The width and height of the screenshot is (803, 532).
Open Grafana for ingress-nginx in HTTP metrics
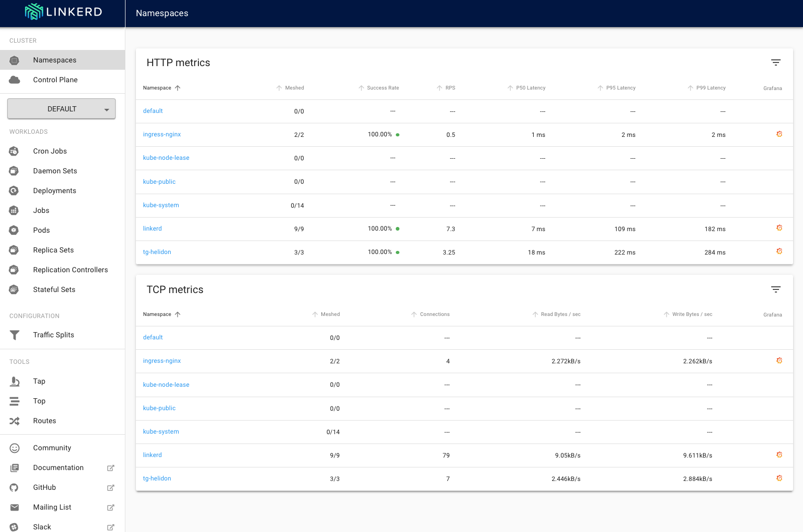[779, 134]
